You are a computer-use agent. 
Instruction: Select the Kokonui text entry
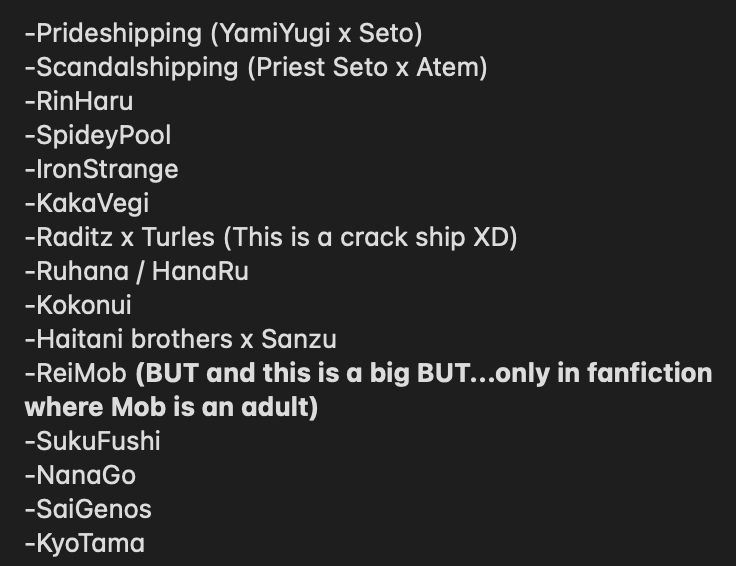pos(78,305)
